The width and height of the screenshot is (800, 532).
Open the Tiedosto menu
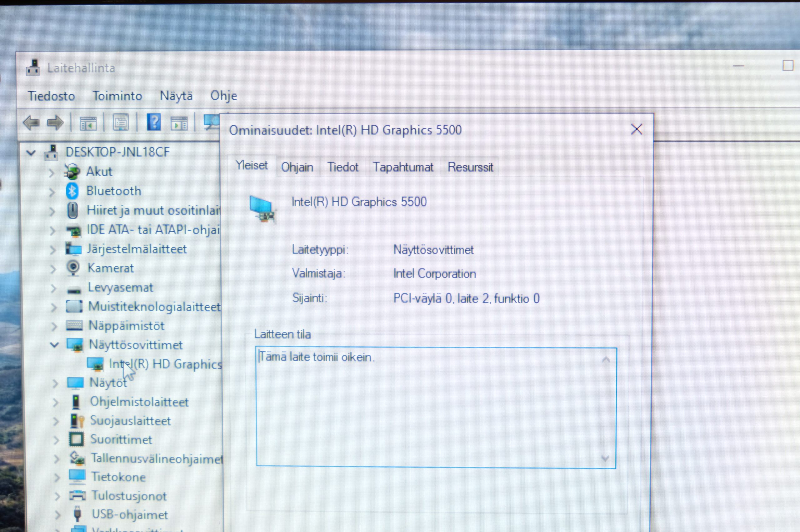pyautogui.click(x=51, y=96)
